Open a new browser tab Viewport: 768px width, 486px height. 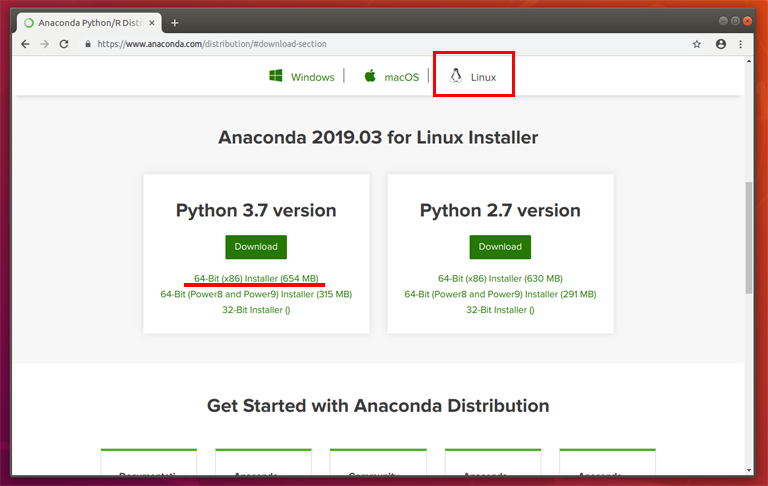pyautogui.click(x=174, y=23)
